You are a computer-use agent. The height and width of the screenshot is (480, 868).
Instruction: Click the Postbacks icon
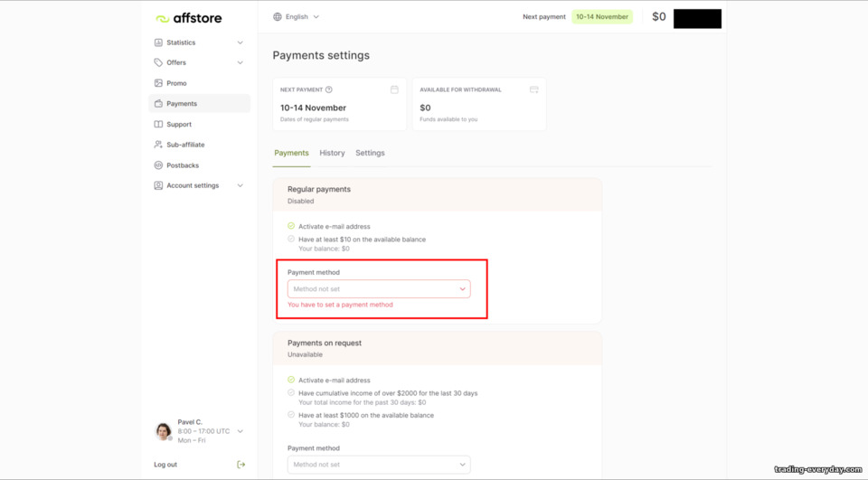(x=158, y=165)
